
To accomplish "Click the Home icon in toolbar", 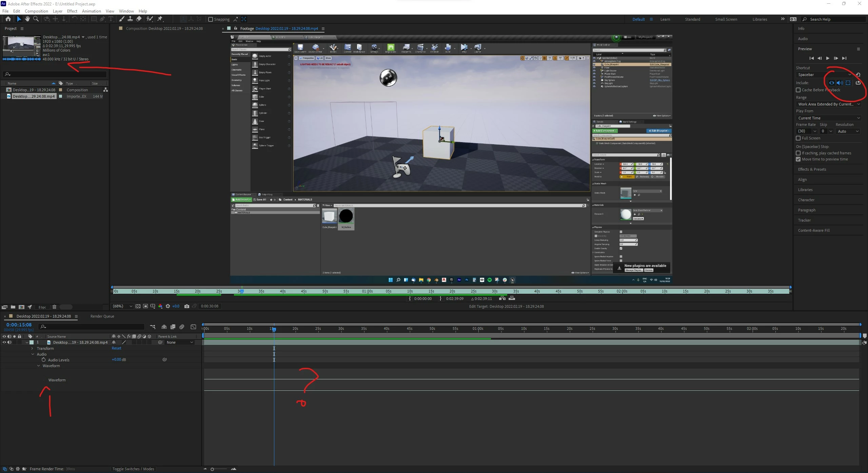I will [x=8, y=19].
